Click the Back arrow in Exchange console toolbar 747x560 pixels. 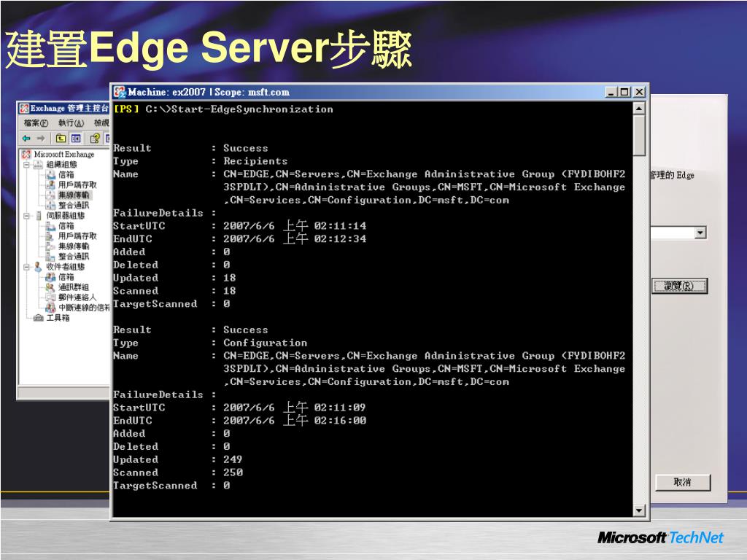tap(26, 139)
